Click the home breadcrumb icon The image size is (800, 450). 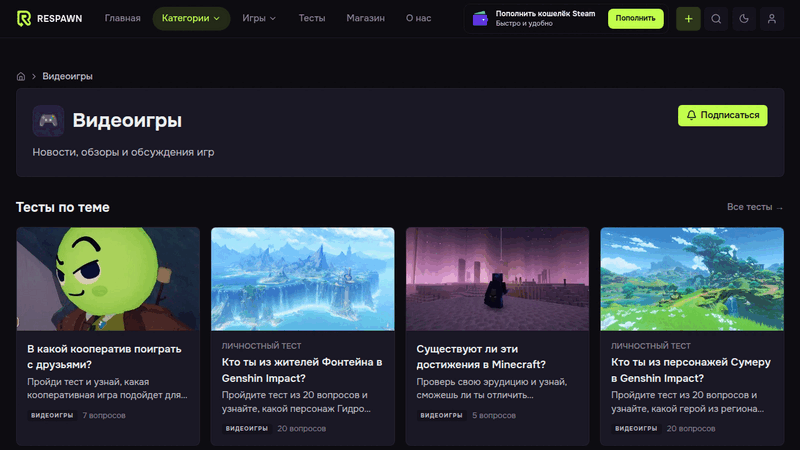21,77
